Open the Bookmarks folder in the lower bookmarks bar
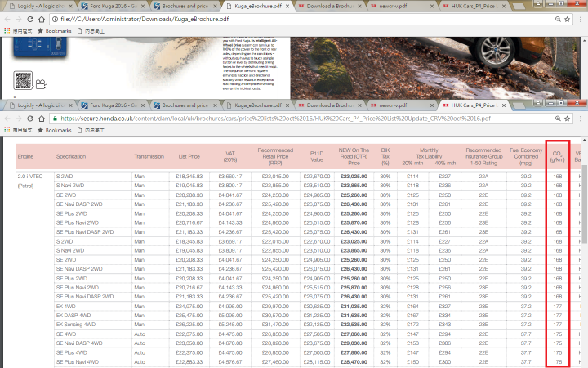 click(x=55, y=130)
